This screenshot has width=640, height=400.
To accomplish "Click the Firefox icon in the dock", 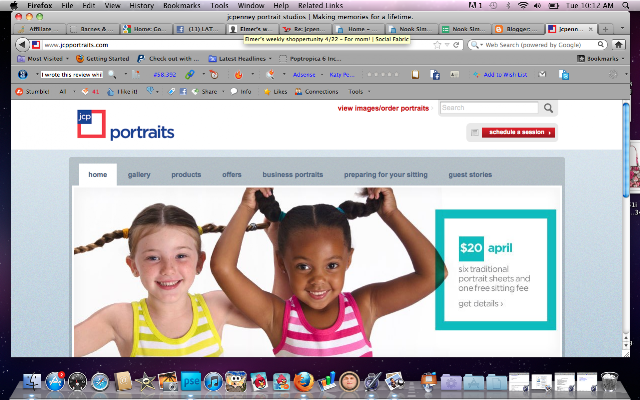I will coord(304,382).
